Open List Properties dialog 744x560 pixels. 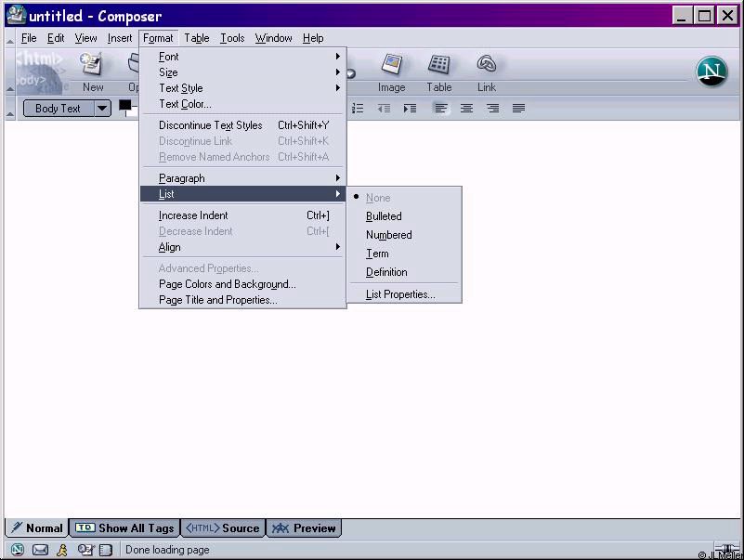click(x=404, y=294)
